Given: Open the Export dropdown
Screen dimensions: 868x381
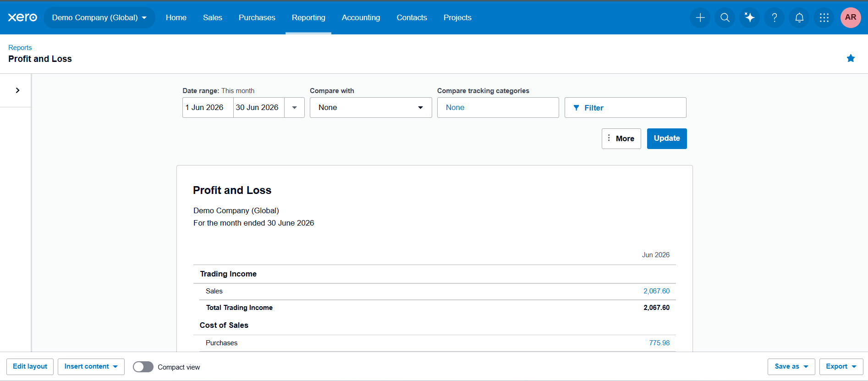Looking at the screenshot, I should 841,366.
